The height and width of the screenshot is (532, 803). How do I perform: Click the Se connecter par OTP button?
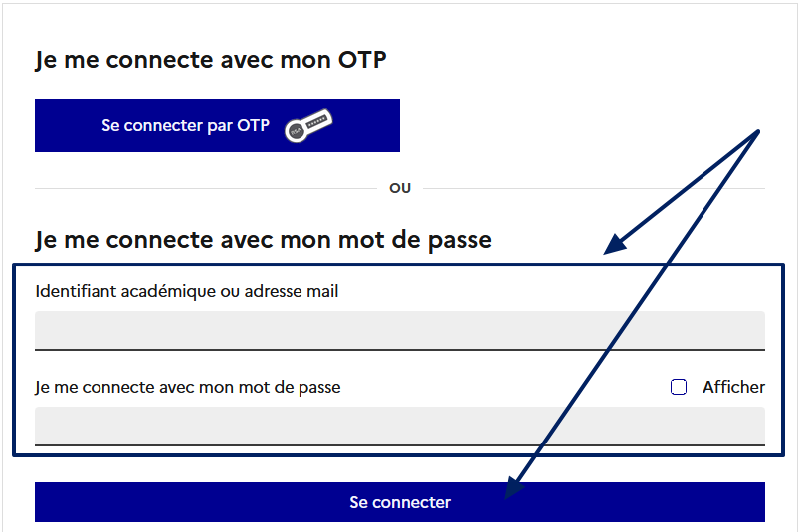pyautogui.click(x=217, y=126)
